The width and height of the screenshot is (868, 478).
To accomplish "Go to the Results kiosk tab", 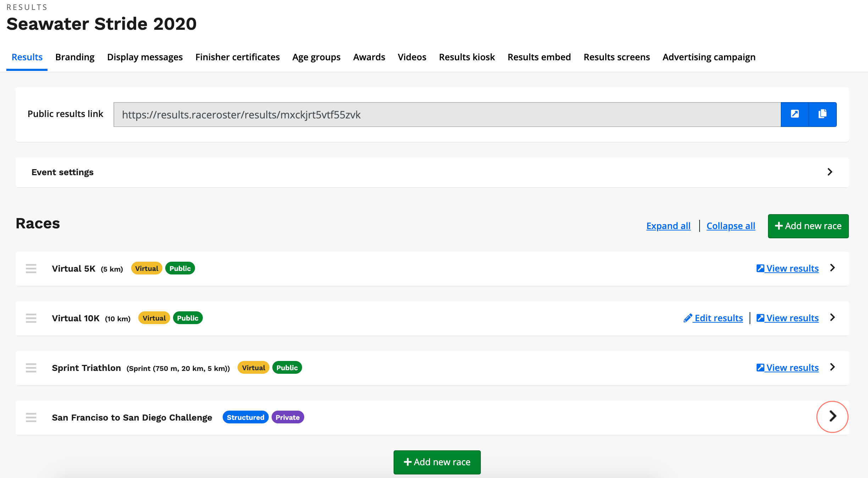I will tap(467, 57).
